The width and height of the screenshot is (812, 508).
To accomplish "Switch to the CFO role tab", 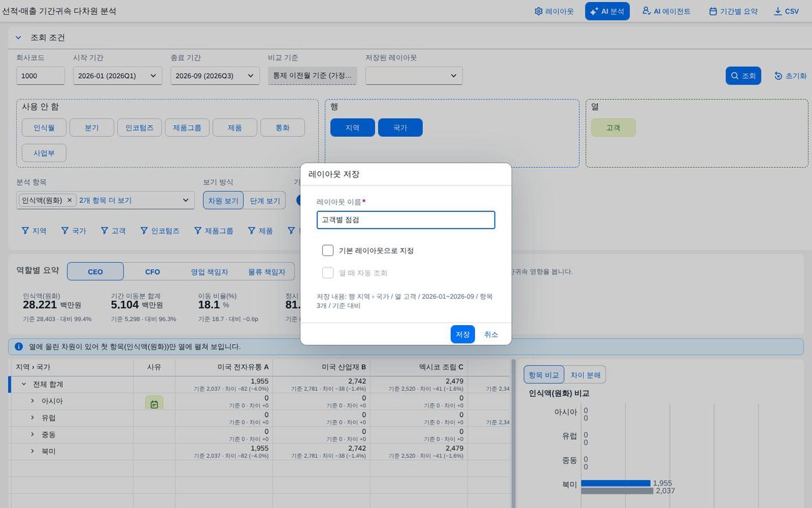I will coord(152,272).
